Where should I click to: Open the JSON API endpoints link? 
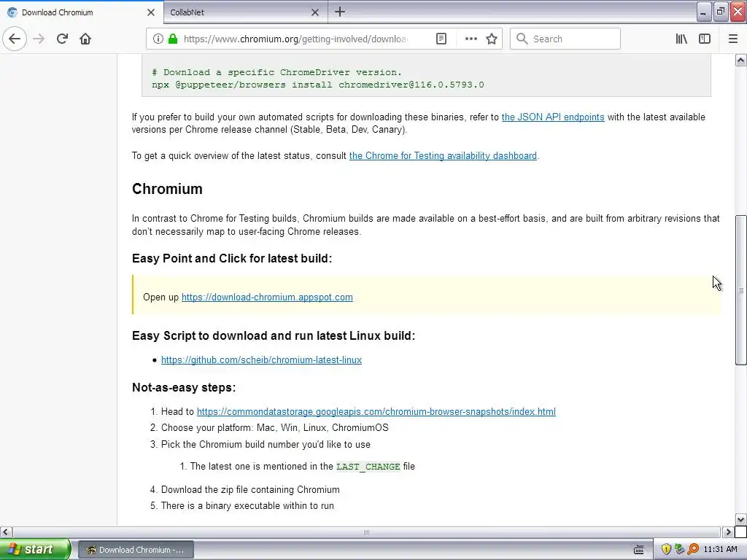click(x=553, y=117)
